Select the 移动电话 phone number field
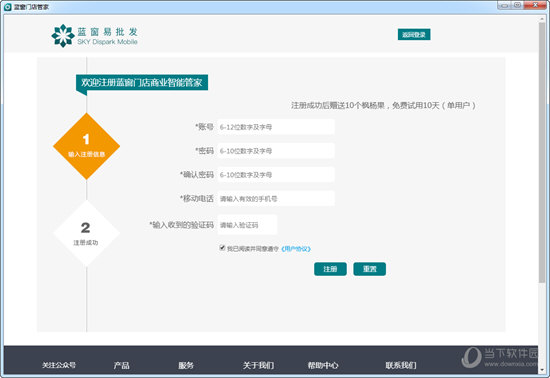This screenshot has height=378, width=550. 276,198
